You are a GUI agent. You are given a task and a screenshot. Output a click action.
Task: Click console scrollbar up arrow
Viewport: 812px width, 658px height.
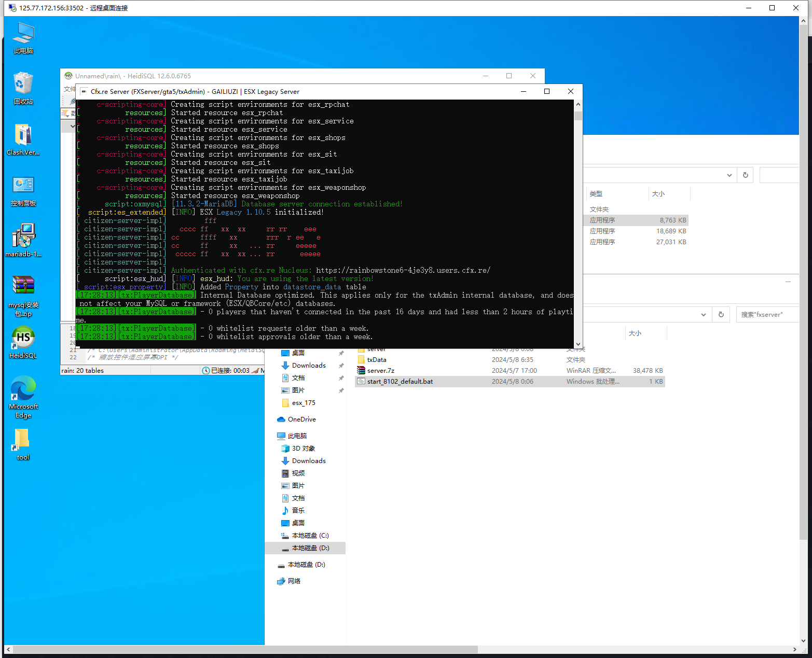pos(578,104)
